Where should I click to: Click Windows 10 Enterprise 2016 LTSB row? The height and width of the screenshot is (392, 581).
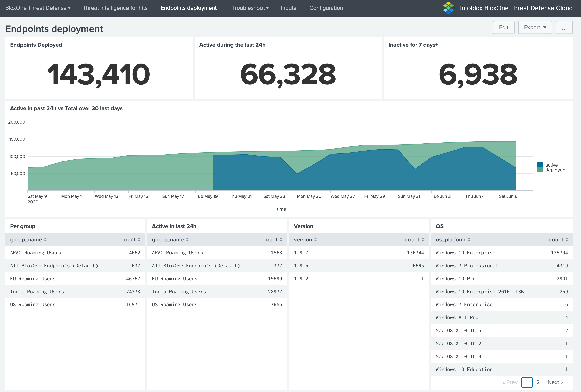[502, 292]
